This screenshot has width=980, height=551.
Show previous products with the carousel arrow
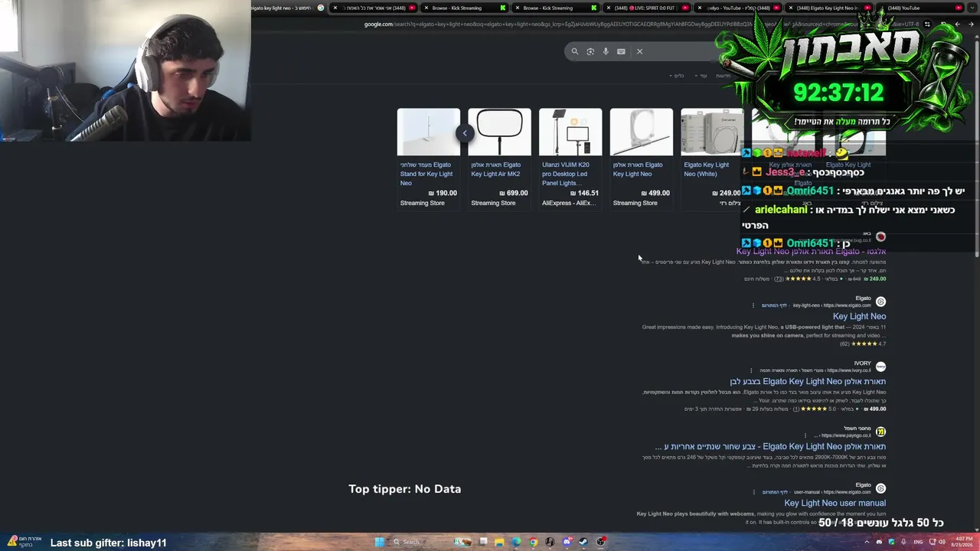[x=464, y=133]
